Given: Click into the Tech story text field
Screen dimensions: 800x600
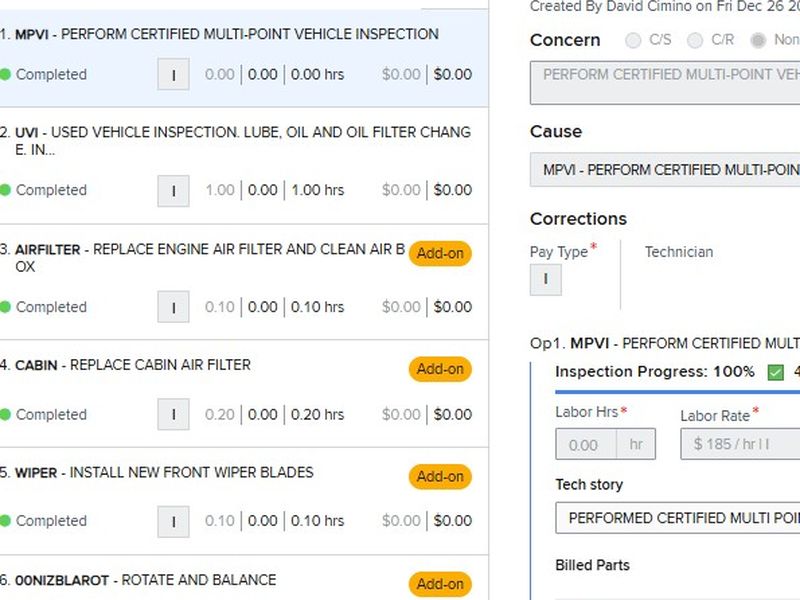Looking at the screenshot, I should click(x=677, y=518).
